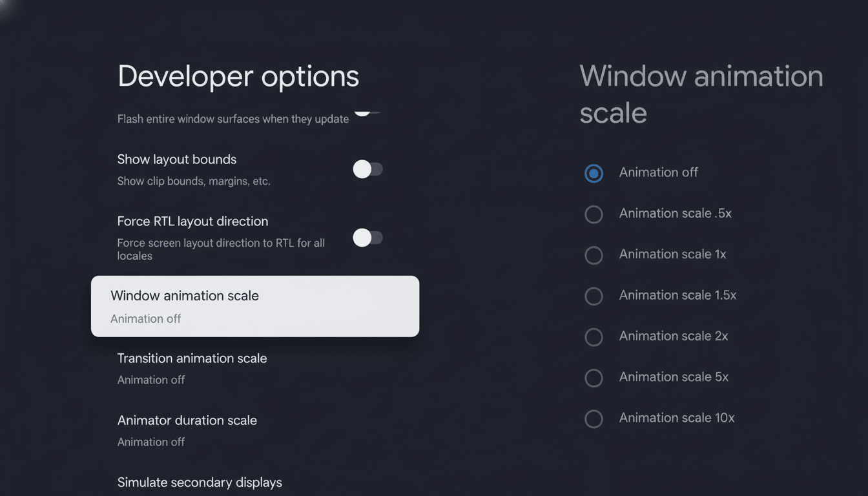Click the Animation off subtitle under Window animation scale
Viewport: 868px width, 496px height.
click(145, 318)
